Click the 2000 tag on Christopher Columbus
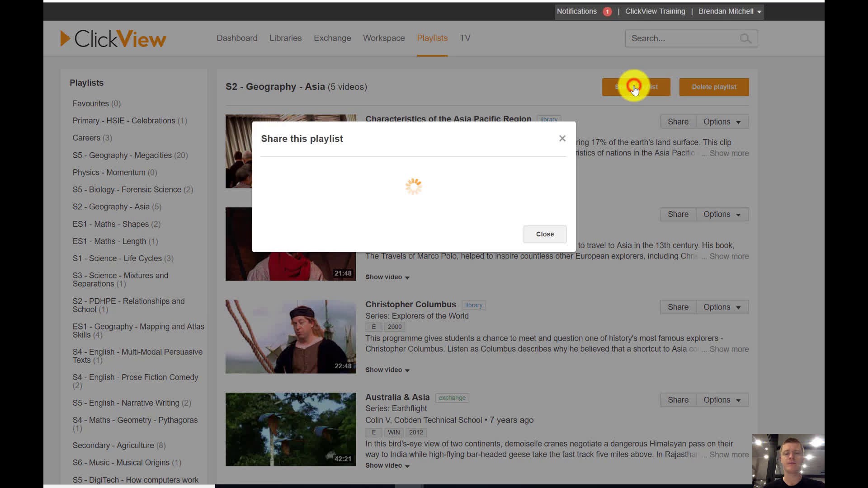This screenshot has height=488, width=868. [x=394, y=327]
